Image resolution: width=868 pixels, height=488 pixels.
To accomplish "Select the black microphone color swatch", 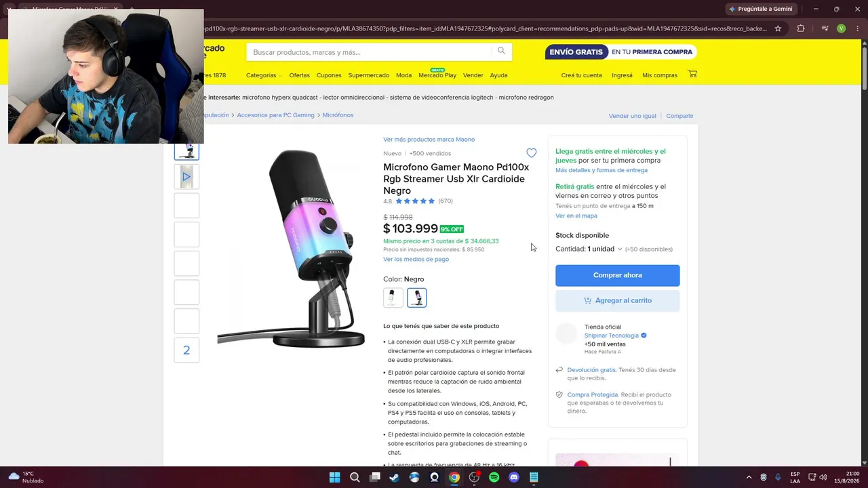I will [416, 298].
